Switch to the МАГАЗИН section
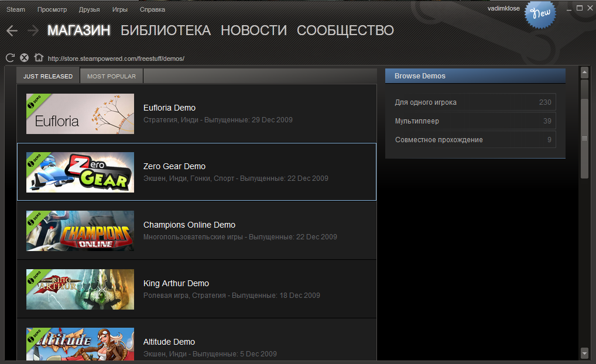 point(78,30)
